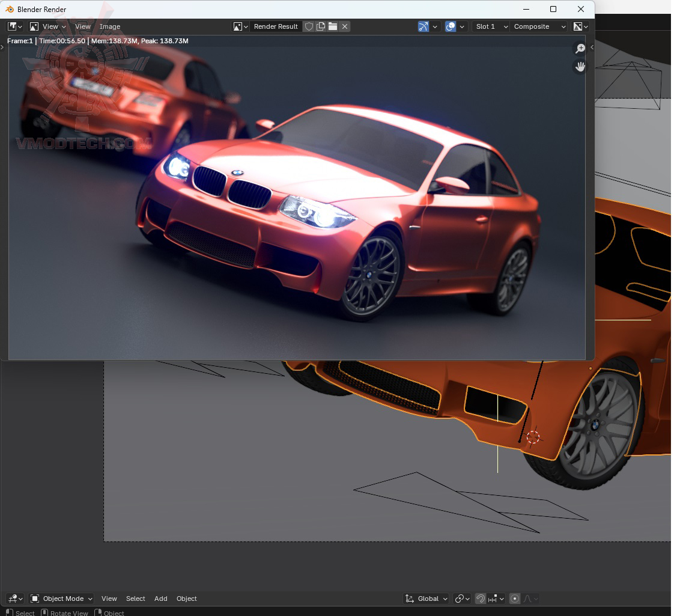Open the Add menu in viewport header
This screenshot has height=616, width=692.
point(160,599)
